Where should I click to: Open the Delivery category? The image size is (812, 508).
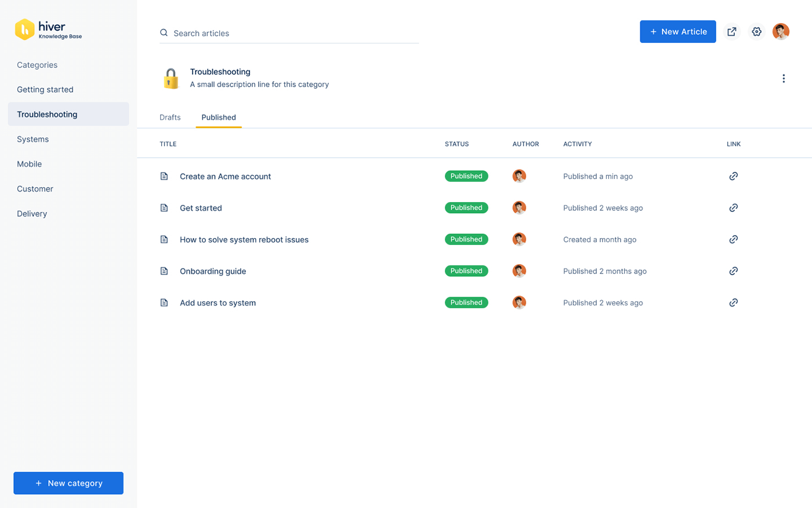[32, 214]
